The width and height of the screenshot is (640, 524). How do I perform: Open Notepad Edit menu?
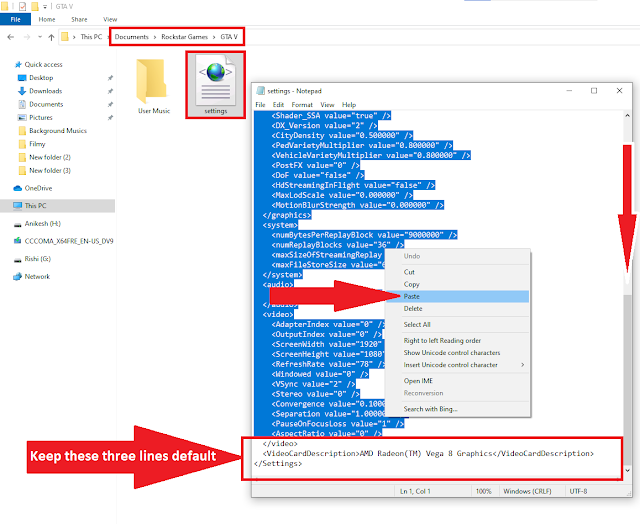coord(278,105)
